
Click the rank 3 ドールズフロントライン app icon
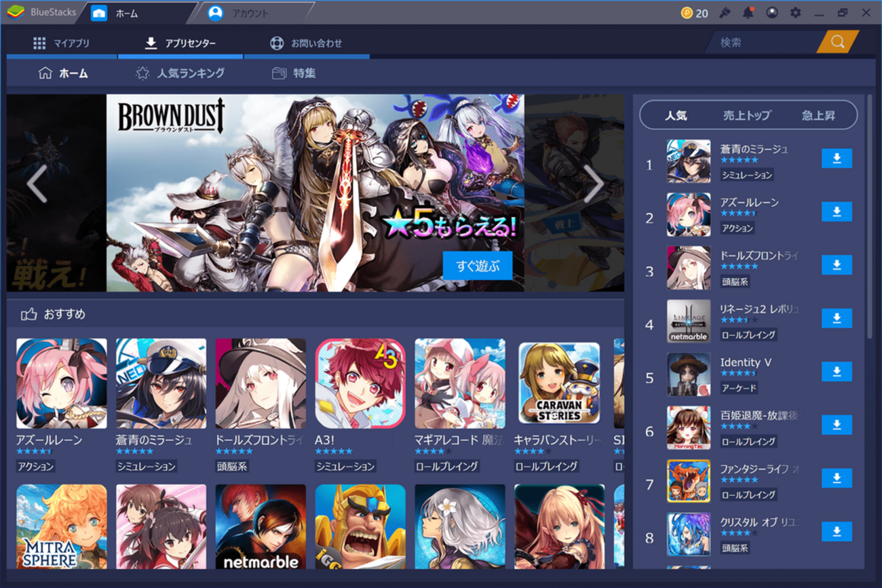coord(689,268)
